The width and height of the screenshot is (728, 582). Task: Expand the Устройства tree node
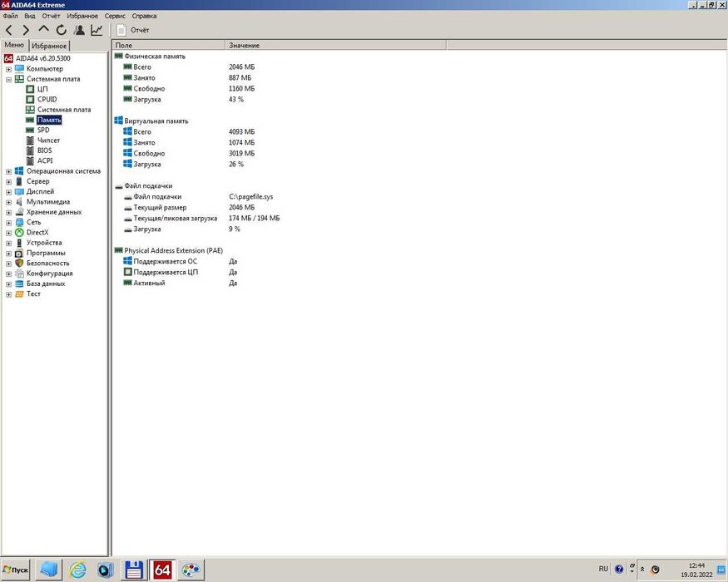[x=8, y=244]
